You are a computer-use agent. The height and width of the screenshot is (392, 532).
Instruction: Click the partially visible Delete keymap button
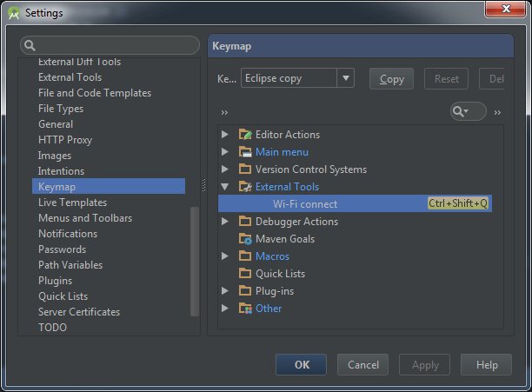tap(492, 79)
